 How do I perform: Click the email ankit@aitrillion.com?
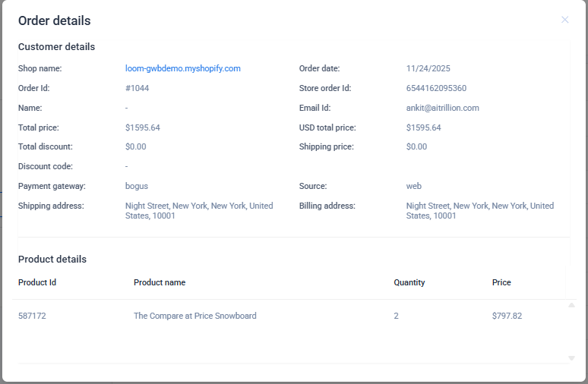tap(442, 108)
